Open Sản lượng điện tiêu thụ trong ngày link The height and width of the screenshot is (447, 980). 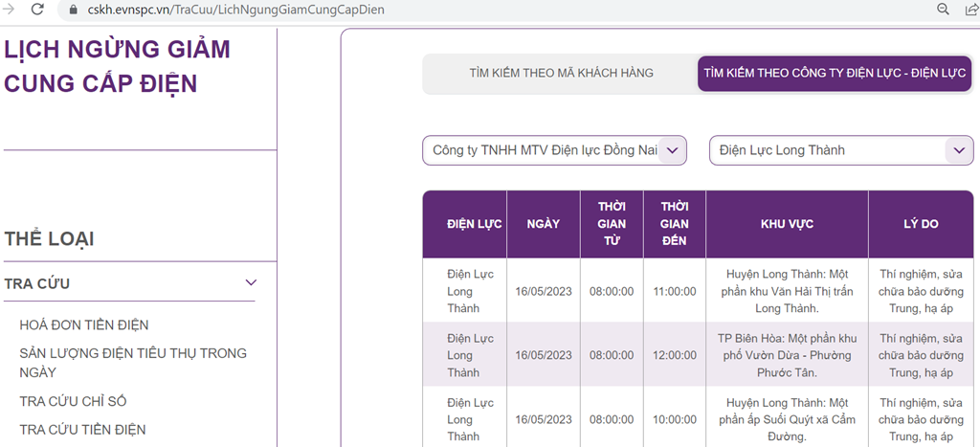[x=133, y=363]
